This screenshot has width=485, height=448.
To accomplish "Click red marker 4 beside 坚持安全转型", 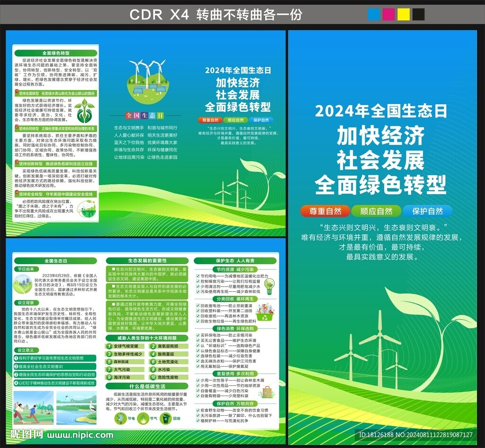I will pos(17,193).
